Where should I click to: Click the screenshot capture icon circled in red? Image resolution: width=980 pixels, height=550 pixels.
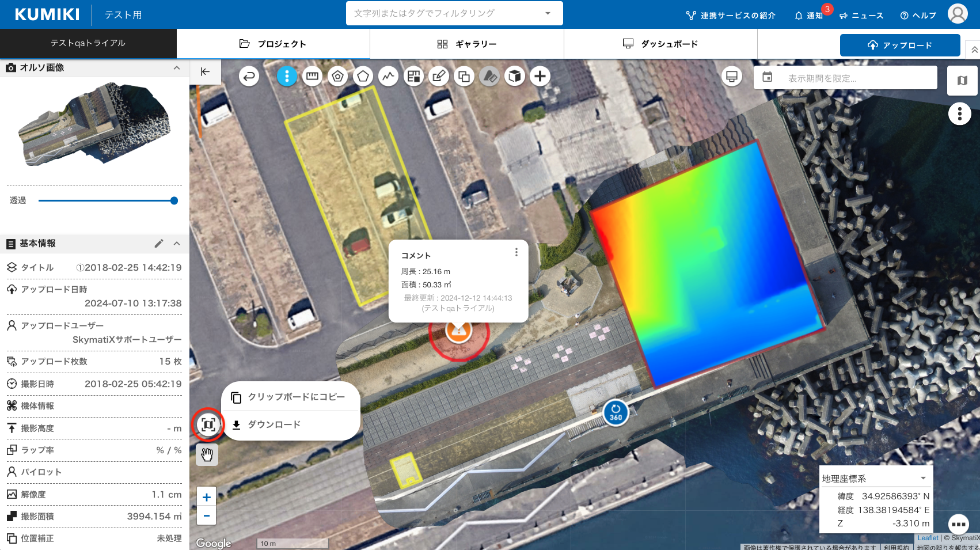[208, 424]
